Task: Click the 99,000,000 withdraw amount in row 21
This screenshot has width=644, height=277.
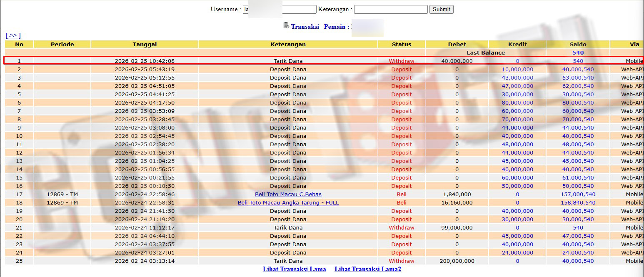Action: [457, 228]
